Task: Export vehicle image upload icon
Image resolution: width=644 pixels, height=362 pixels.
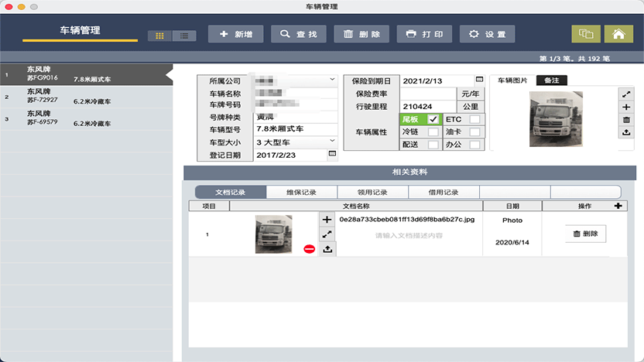Action: (x=626, y=132)
